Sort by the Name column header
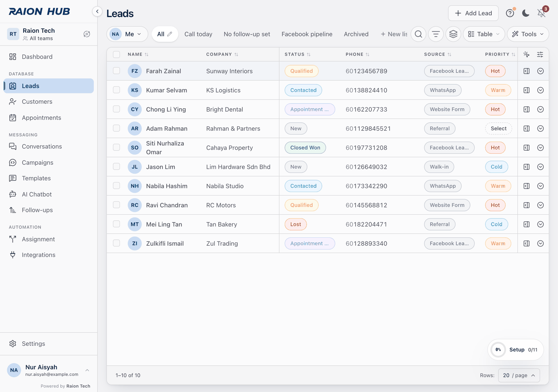Image resolution: width=558 pixels, height=392 pixels. [x=138, y=54]
